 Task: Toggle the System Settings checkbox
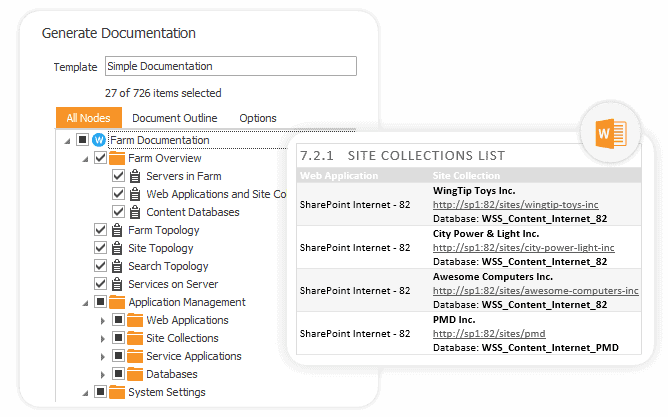(x=100, y=391)
